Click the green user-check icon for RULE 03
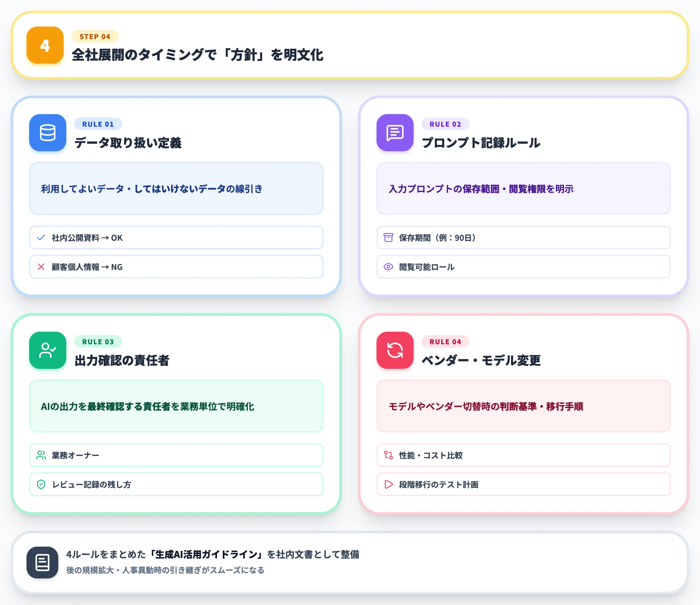Screen dimensions: 700x605 48,350
